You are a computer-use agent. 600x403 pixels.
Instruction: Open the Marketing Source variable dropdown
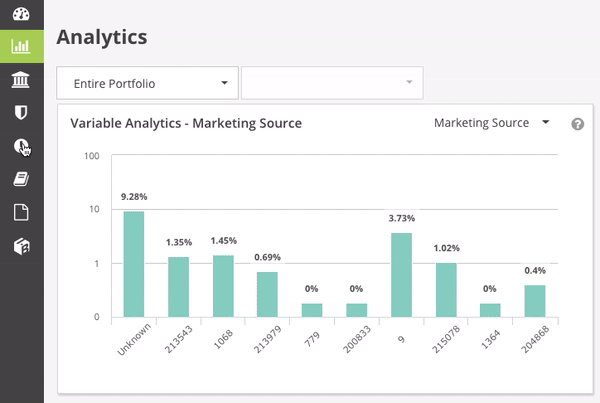(x=491, y=123)
